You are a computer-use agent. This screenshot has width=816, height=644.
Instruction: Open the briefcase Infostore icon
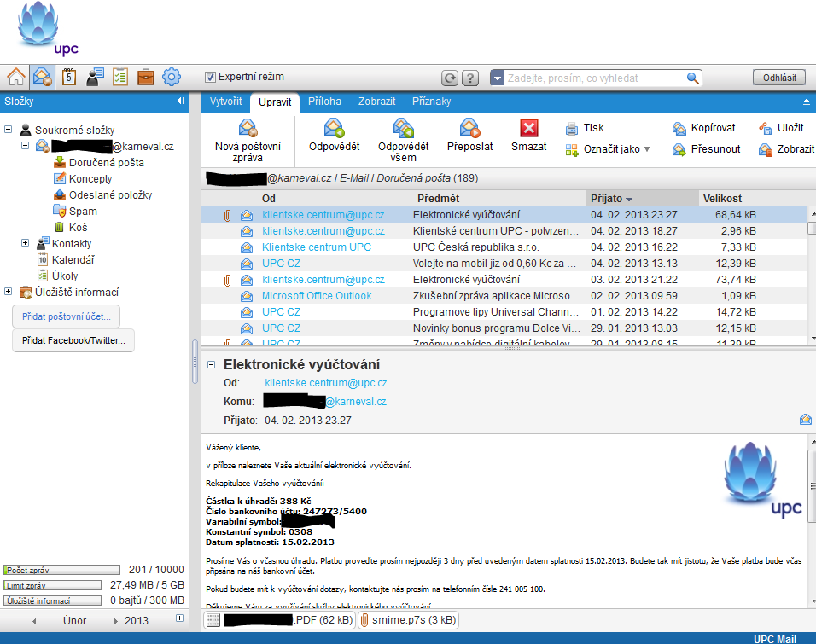coord(146,77)
